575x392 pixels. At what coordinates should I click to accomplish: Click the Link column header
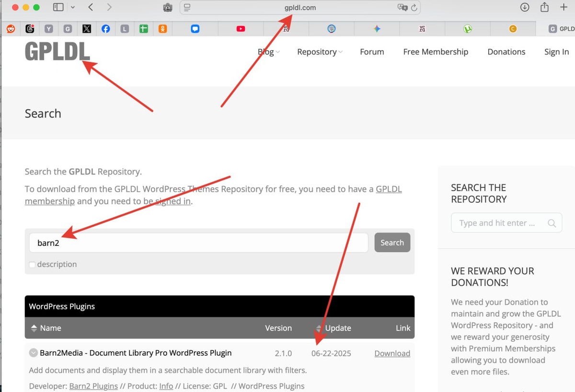(x=403, y=328)
